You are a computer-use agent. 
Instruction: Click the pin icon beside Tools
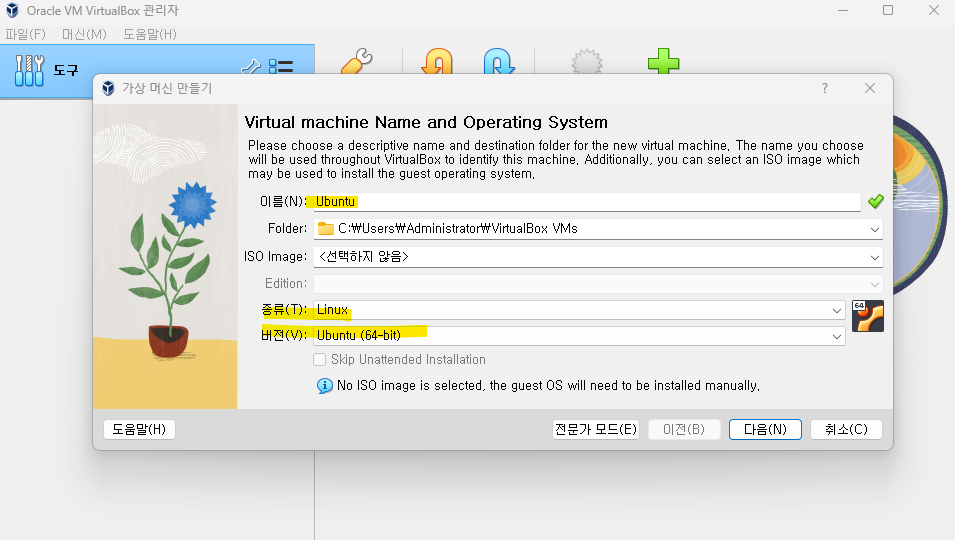[x=251, y=66]
